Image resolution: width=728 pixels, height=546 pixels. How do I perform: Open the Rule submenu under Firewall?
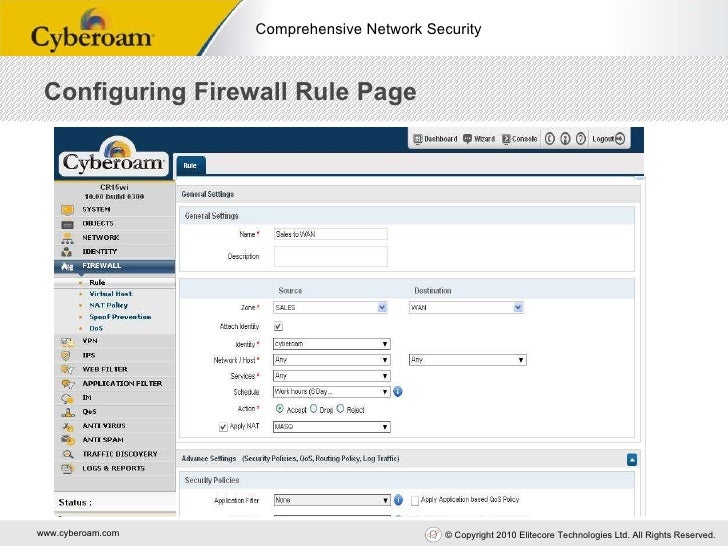(98, 282)
